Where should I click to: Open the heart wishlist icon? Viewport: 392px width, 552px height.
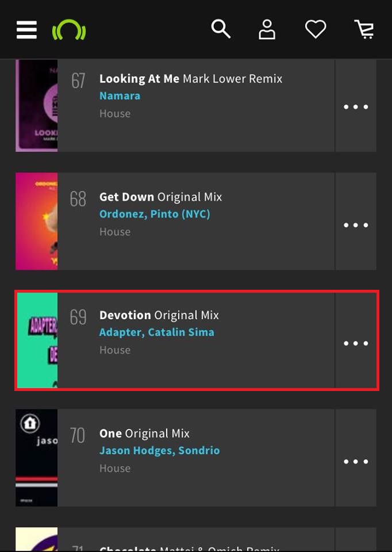tap(316, 29)
